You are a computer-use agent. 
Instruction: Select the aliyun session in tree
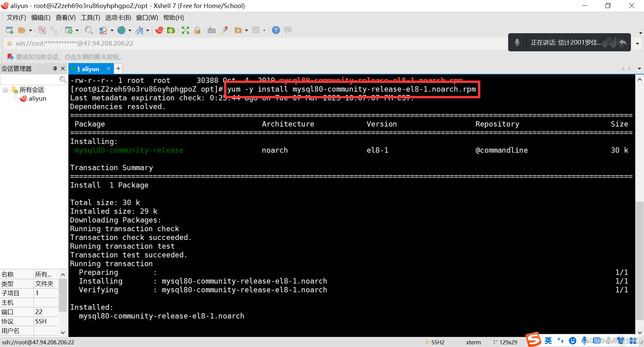click(38, 98)
